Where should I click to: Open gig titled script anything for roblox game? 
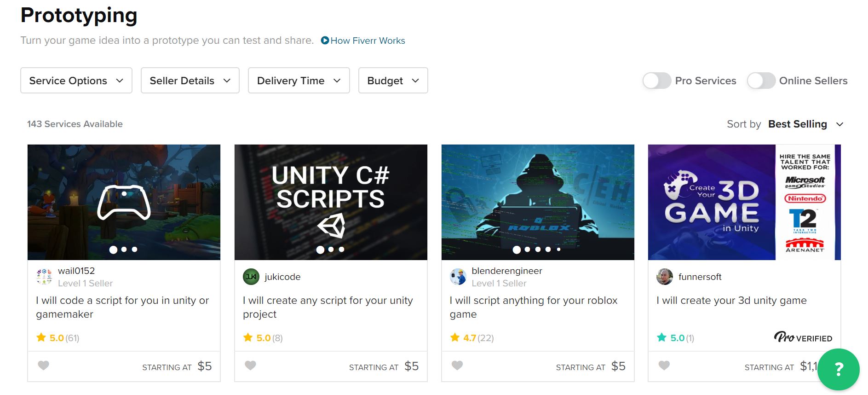point(533,307)
